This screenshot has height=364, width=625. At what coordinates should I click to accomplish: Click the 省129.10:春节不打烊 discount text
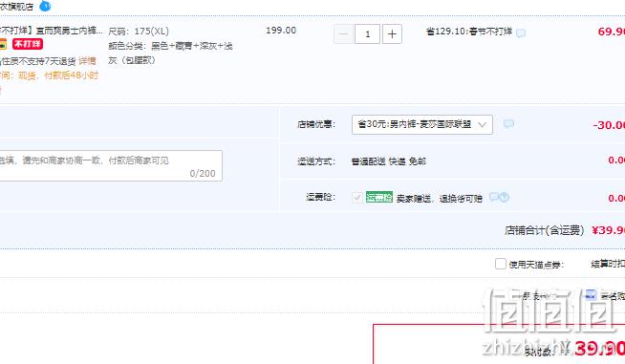[468, 32]
